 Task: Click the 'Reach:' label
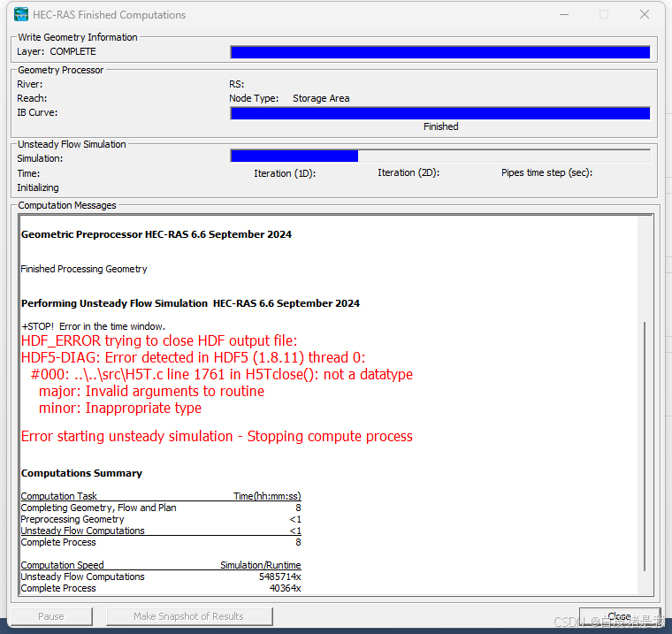(32, 98)
